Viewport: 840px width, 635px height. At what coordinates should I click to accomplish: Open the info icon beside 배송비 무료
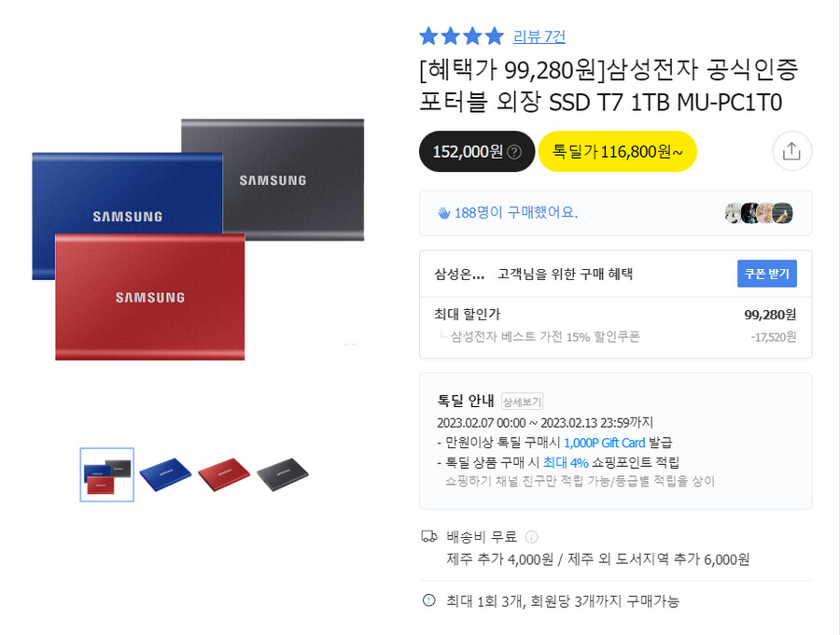(x=531, y=537)
